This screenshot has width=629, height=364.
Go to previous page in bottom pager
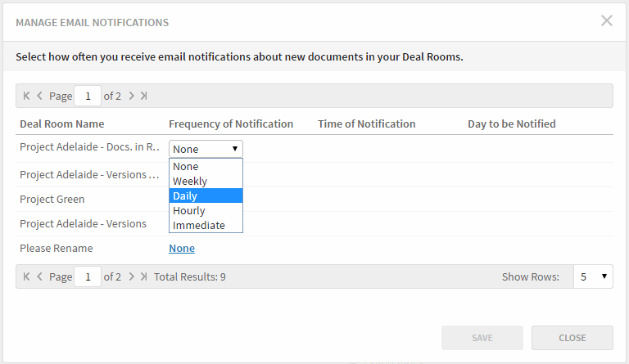click(x=39, y=276)
